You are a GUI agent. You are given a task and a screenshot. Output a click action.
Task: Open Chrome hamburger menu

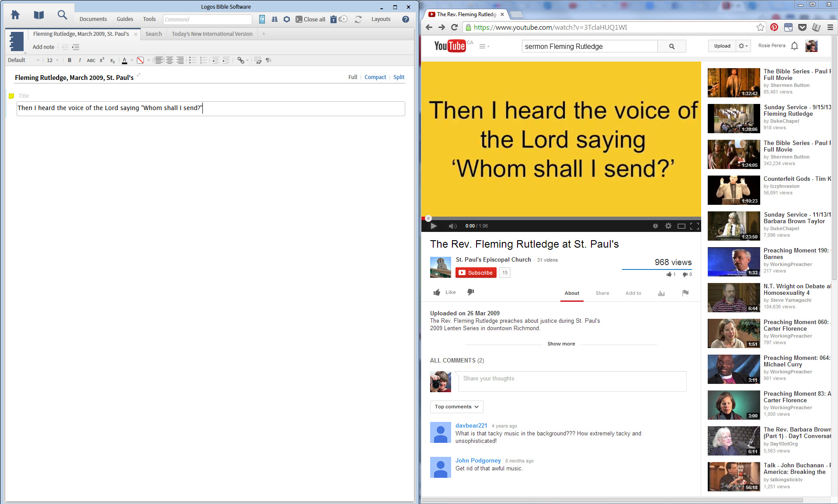point(830,28)
